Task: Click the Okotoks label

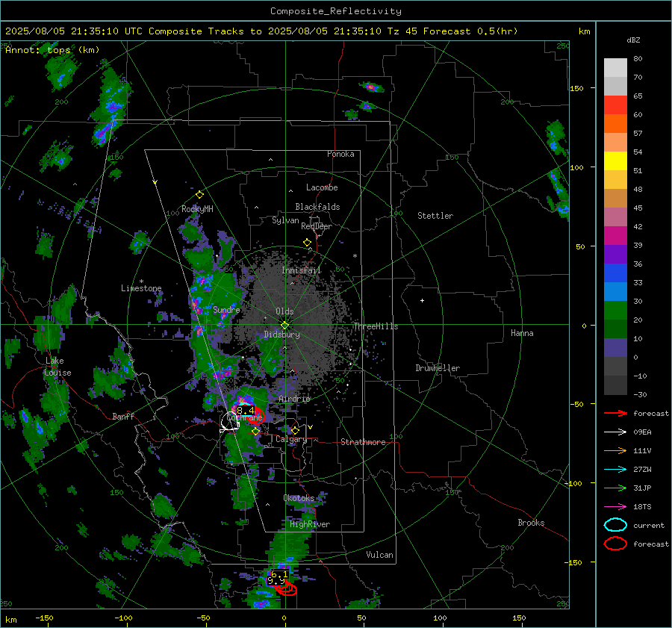Action: 299,499
